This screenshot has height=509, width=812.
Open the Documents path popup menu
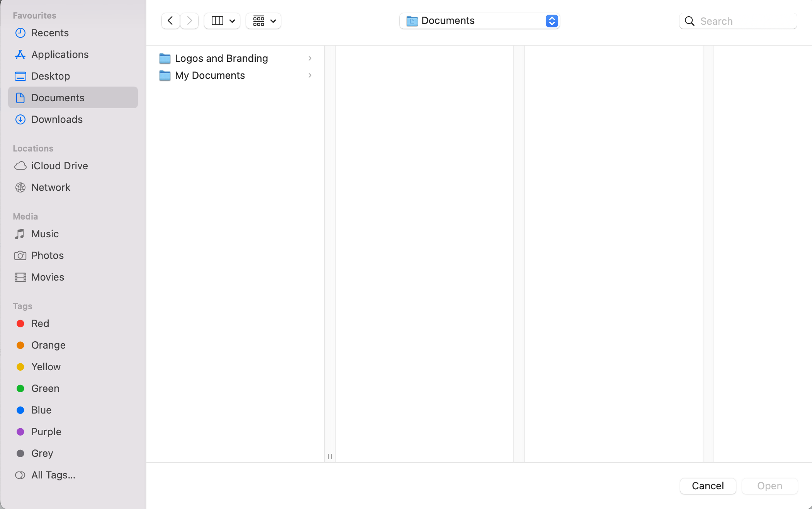[x=479, y=21]
